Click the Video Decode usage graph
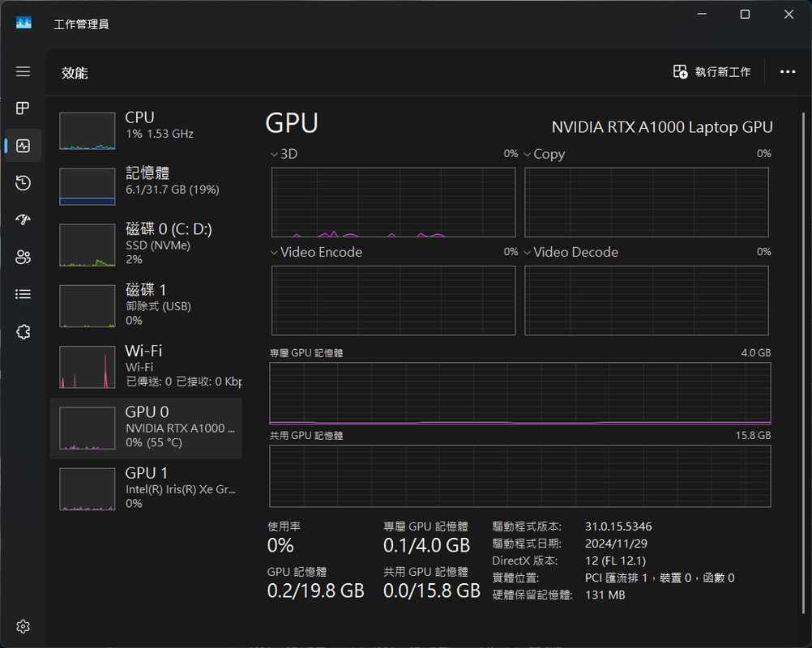 (x=647, y=301)
